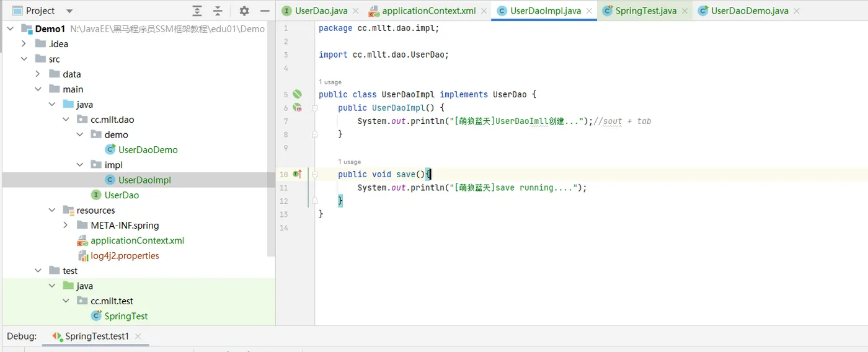Click the .idea folder icon
Image resolution: width=868 pixels, height=352 pixels.
(41, 43)
